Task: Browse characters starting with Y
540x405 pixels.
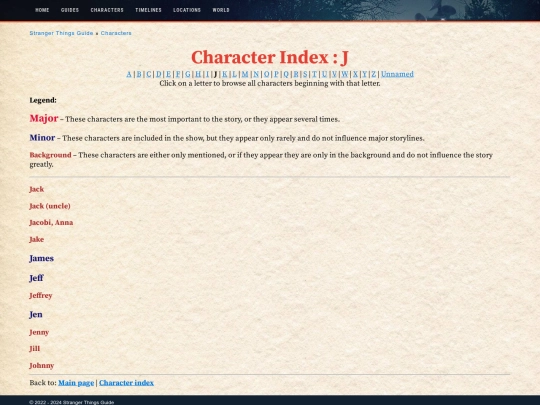Action: [x=365, y=74]
